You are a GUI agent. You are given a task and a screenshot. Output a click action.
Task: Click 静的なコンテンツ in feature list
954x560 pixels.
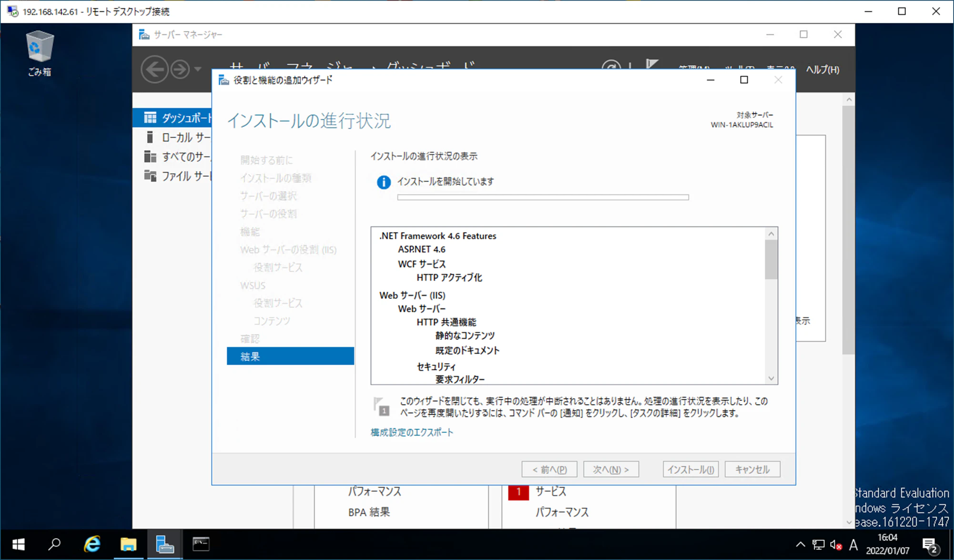click(465, 336)
